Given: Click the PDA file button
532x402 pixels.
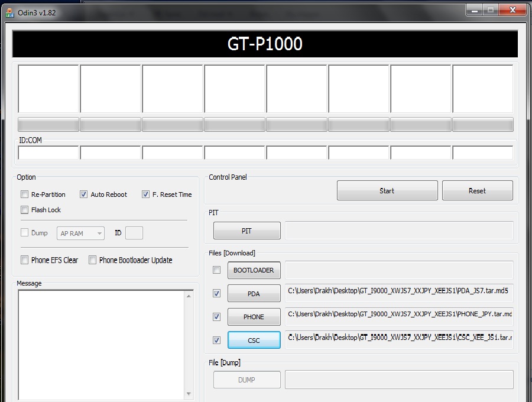Looking at the screenshot, I should (254, 293).
